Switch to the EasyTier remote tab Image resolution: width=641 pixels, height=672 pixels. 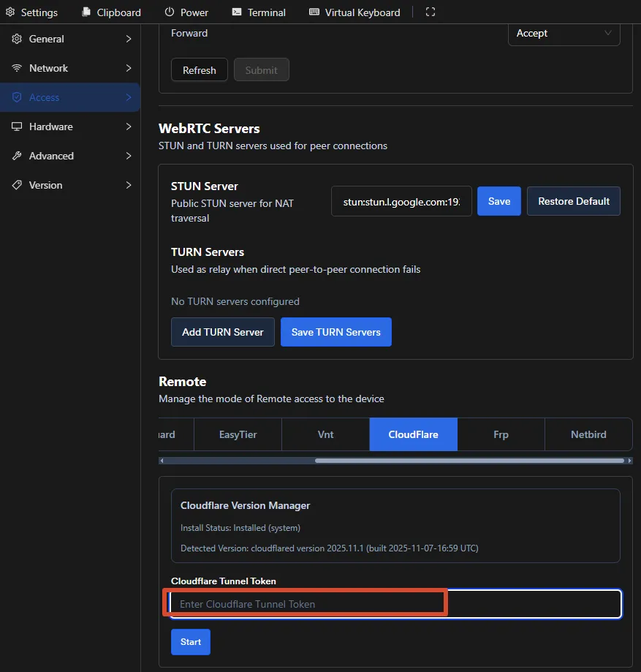point(238,434)
